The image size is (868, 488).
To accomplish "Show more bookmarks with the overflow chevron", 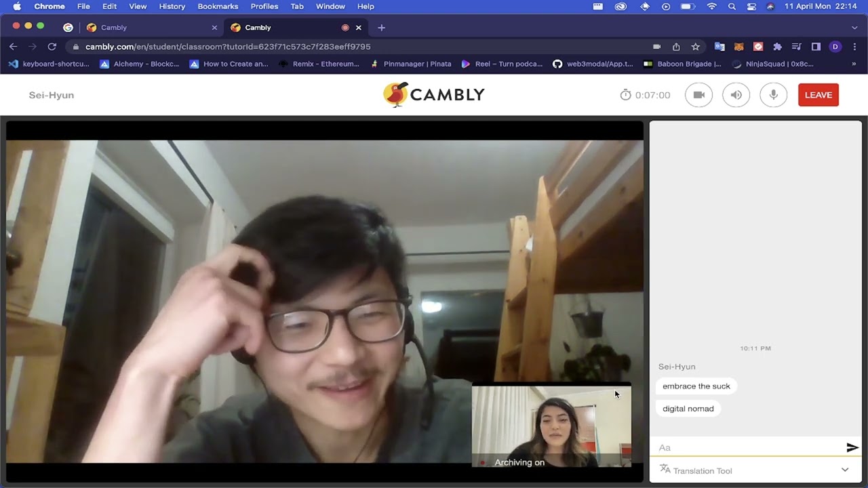I will pos(854,64).
